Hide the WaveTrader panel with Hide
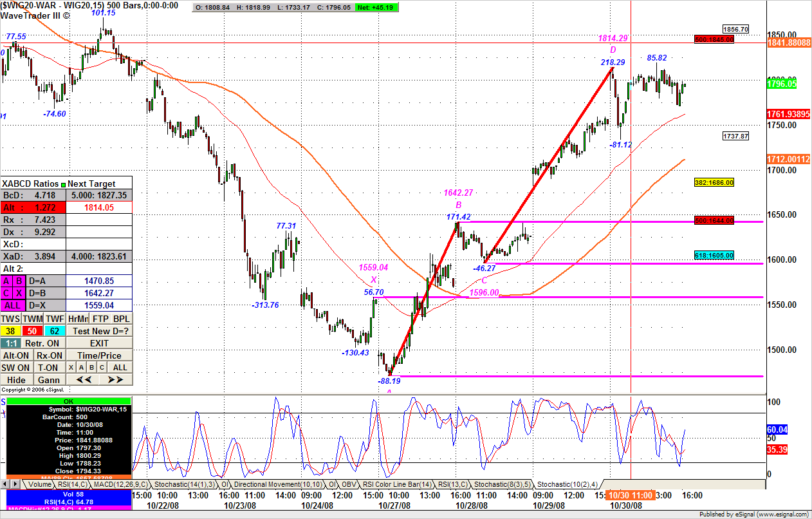 (x=17, y=380)
